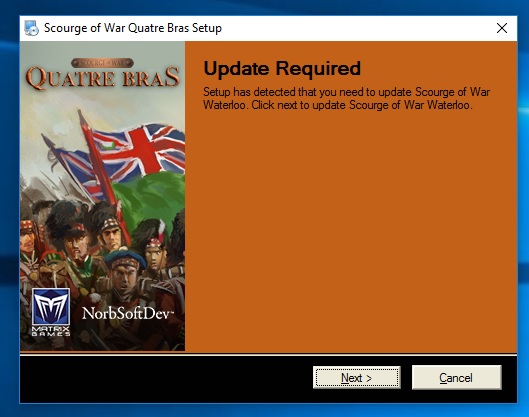Click the black footer bar left of Next
This screenshot has width=529, height=417.
pos(165,378)
